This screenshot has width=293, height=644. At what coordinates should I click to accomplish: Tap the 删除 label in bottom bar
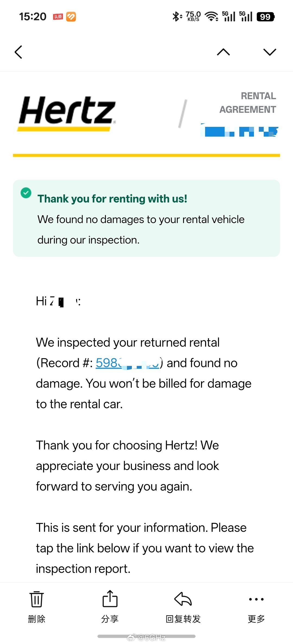coord(37,619)
